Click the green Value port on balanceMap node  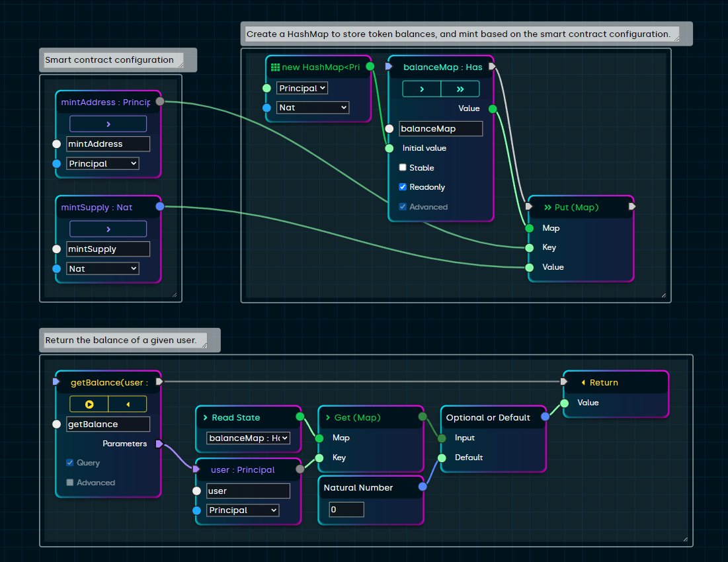pyautogui.click(x=493, y=108)
